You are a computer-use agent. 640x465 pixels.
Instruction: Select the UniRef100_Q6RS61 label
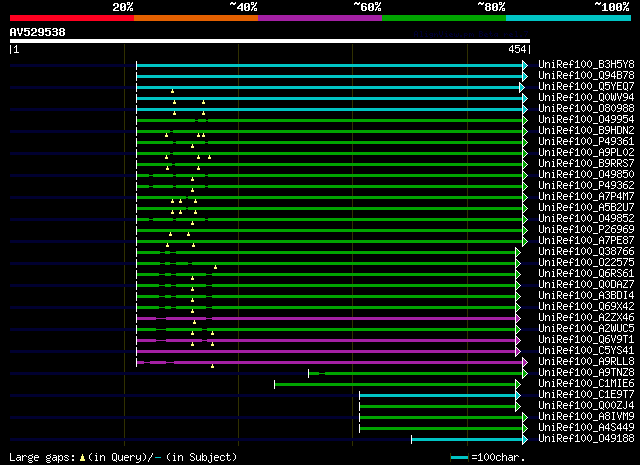[586, 274]
